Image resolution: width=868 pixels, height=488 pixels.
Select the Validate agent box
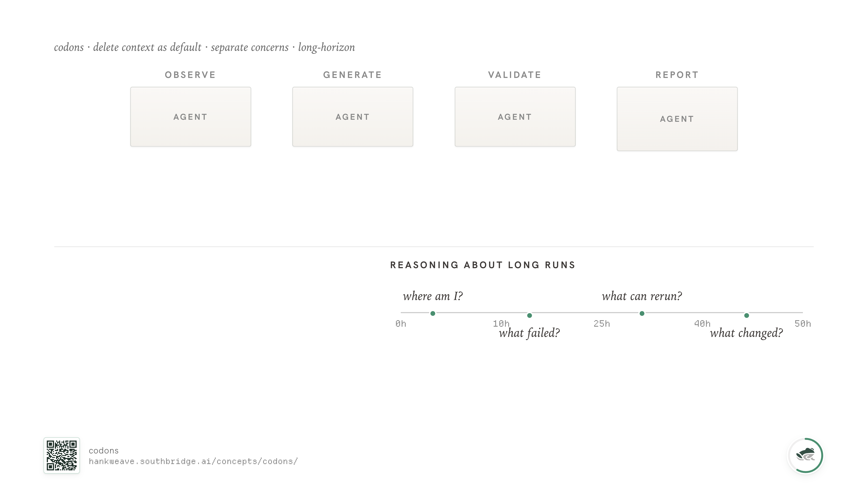pyautogui.click(x=515, y=117)
